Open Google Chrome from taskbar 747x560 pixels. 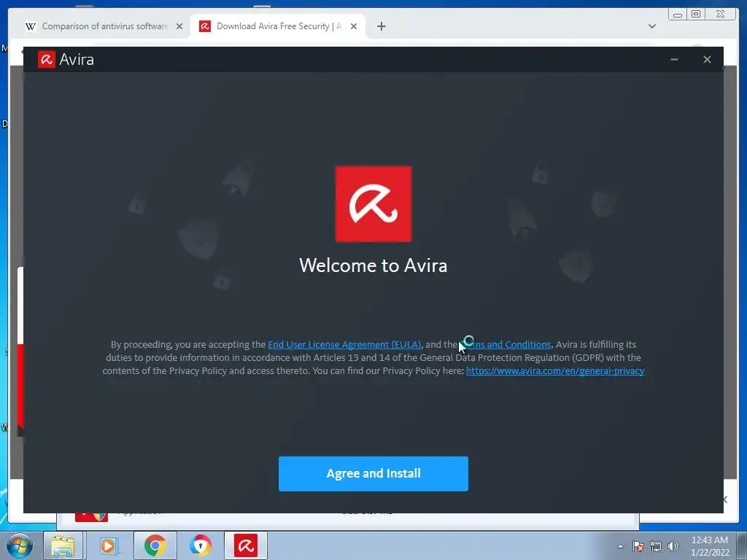coord(155,545)
